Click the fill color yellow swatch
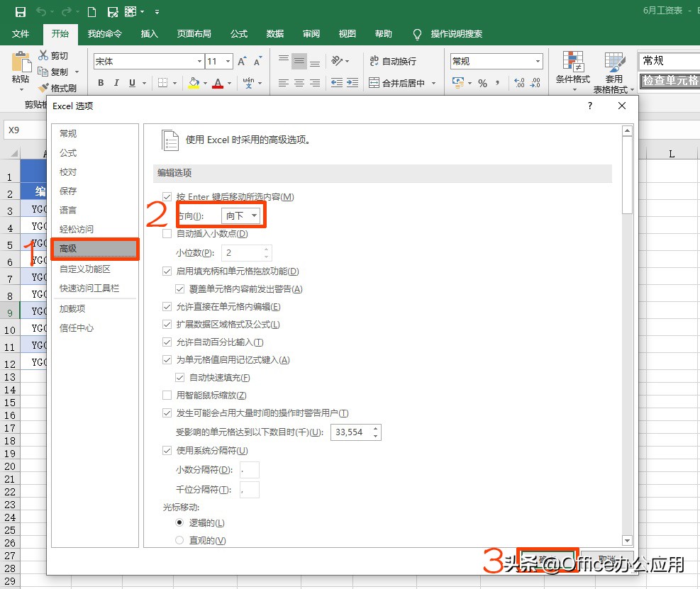The height and width of the screenshot is (589, 700). coord(194,83)
